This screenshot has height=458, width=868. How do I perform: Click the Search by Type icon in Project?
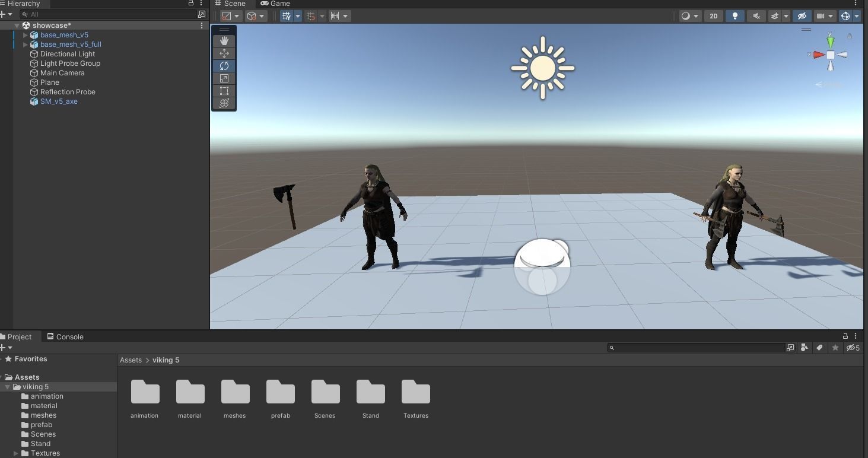click(805, 348)
